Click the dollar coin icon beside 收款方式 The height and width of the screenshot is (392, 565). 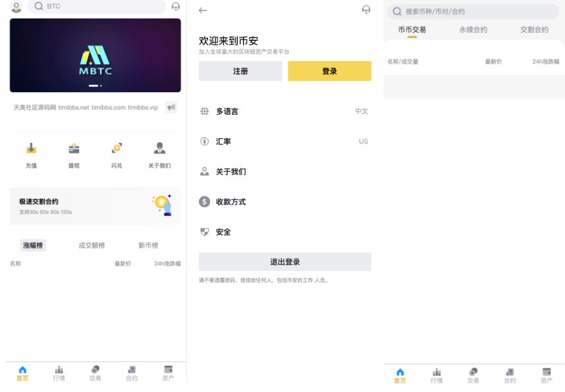click(204, 201)
